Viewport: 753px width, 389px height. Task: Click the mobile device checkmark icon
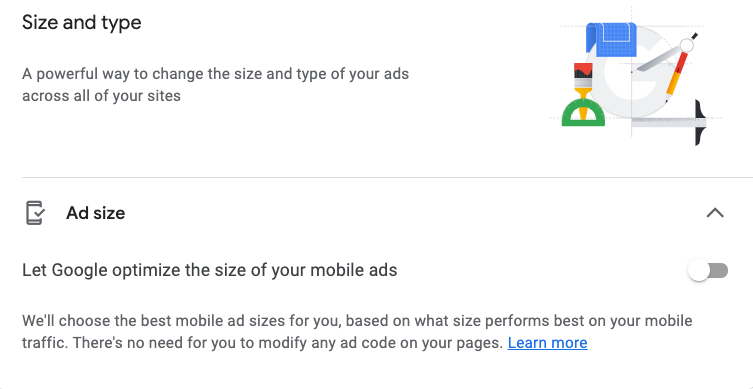click(x=35, y=213)
